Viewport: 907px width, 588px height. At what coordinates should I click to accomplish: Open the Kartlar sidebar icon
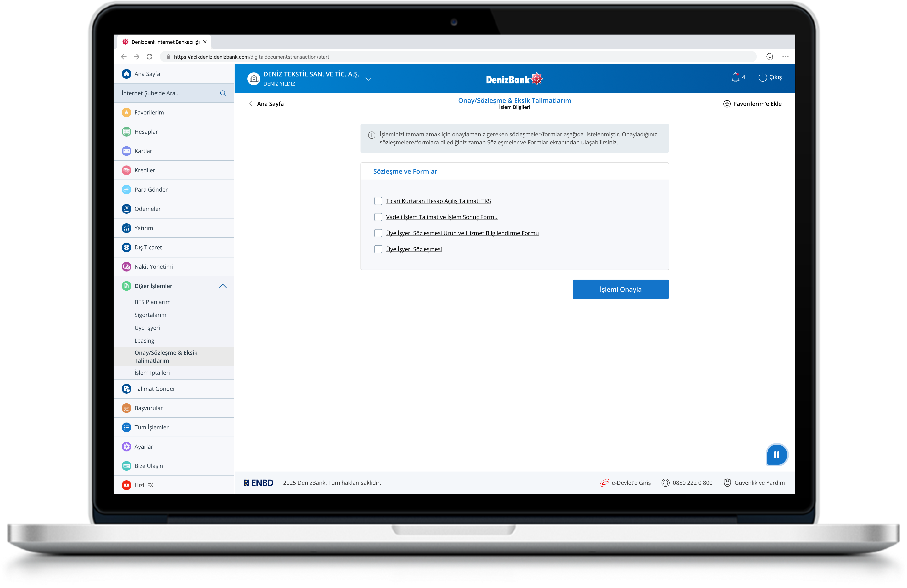coord(127,151)
